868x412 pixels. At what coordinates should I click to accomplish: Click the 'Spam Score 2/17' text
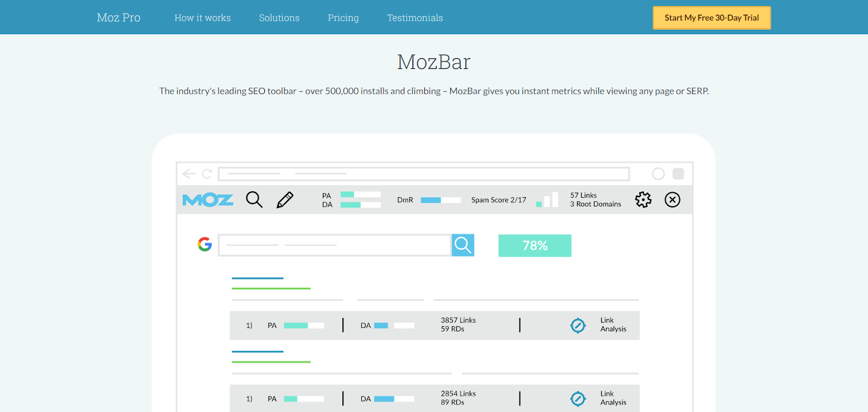tap(499, 200)
